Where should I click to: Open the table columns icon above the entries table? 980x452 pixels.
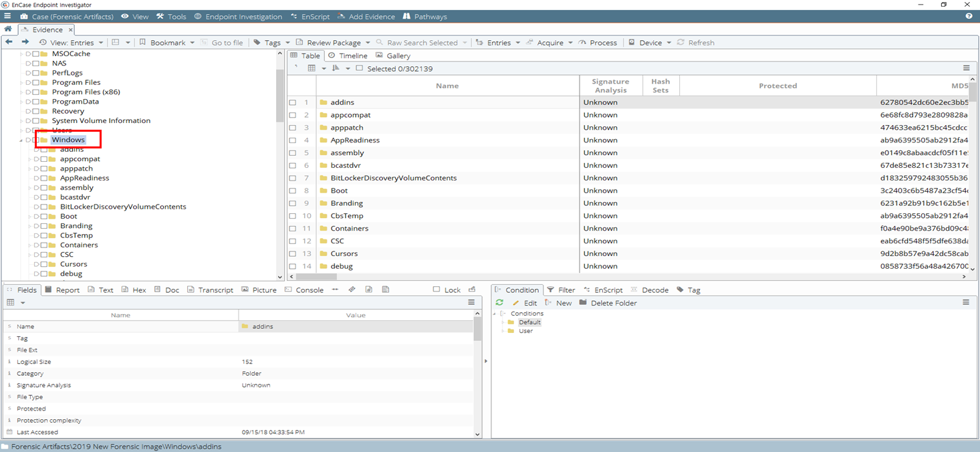[x=312, y=68]
